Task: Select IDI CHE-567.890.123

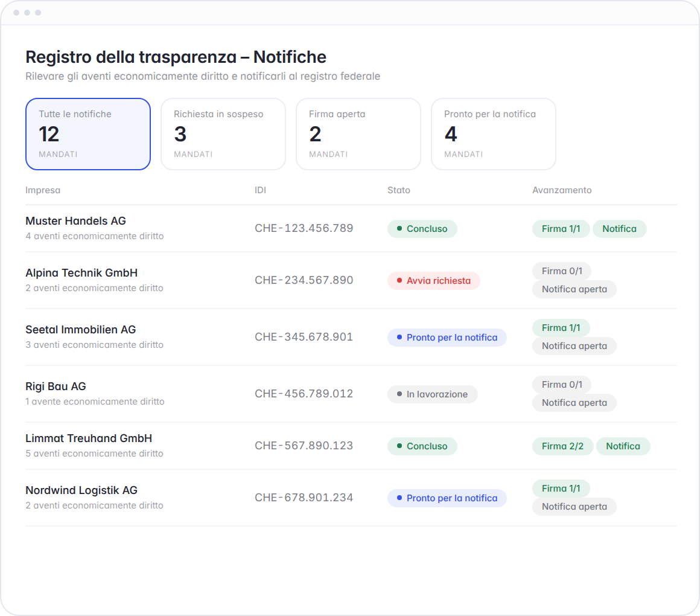Action: pos(304,446)
